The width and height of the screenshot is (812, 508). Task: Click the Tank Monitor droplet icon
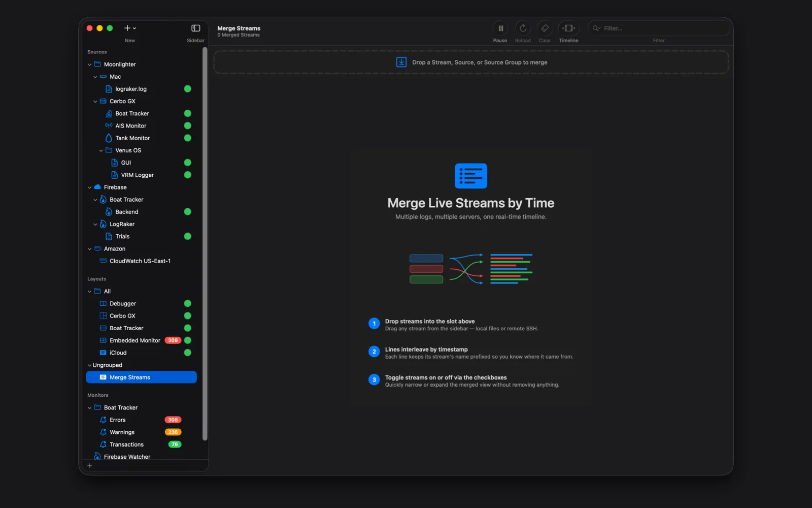point(109,138)
